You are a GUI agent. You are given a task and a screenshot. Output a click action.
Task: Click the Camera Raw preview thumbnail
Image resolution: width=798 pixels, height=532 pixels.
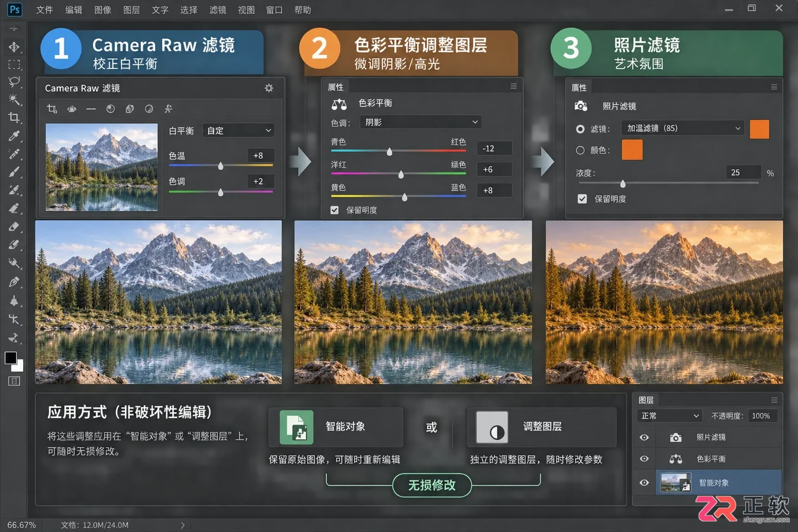(x=101, y=167)
